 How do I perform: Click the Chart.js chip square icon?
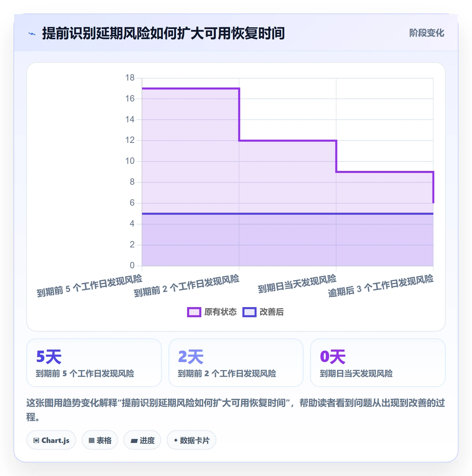pos(36,441)
